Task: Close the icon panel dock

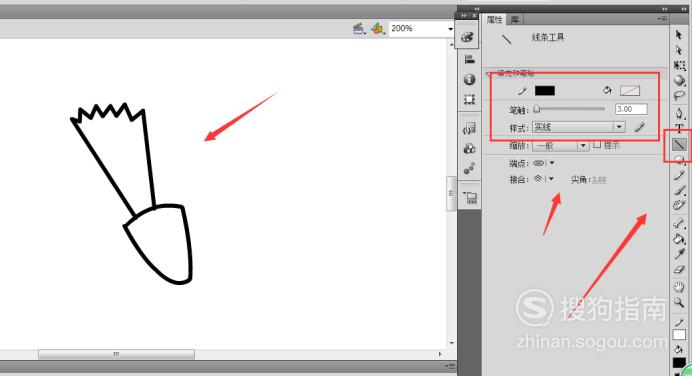Action: [474, 15]
